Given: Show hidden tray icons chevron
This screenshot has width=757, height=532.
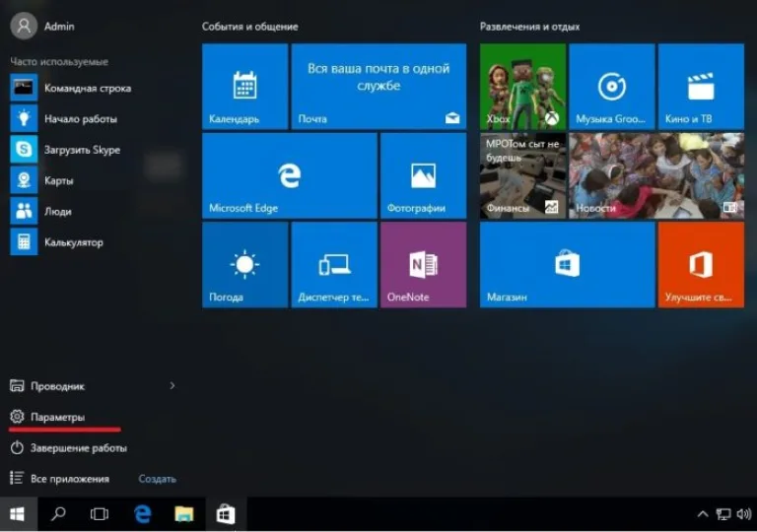Looking at the screenshot, I should tap(703, 514).
